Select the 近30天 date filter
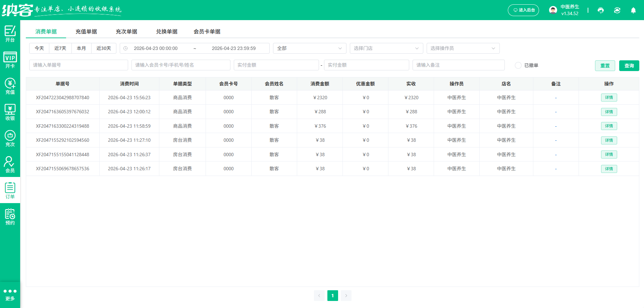The width and height of the screenshot is (644, 308). 104,48
